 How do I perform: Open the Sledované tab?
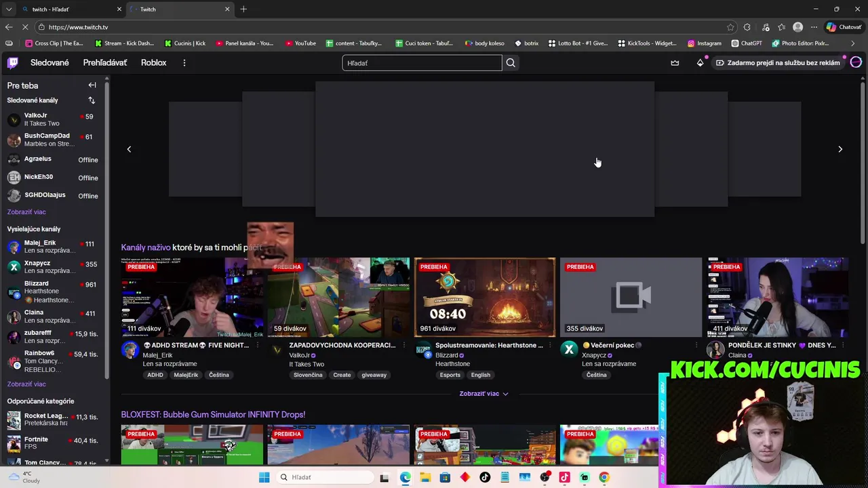[50, 63]
